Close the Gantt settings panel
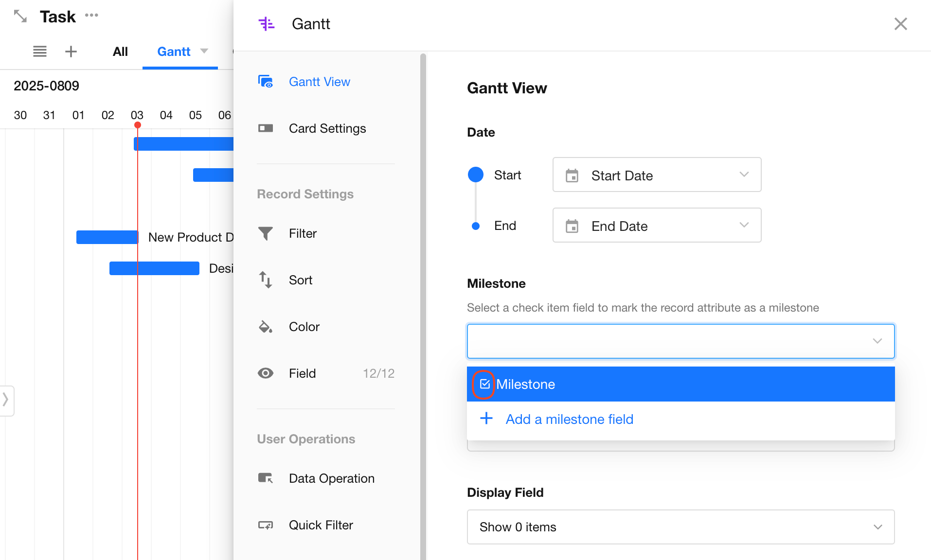Screen dimensions: 931x560 (x=900, y=24)
